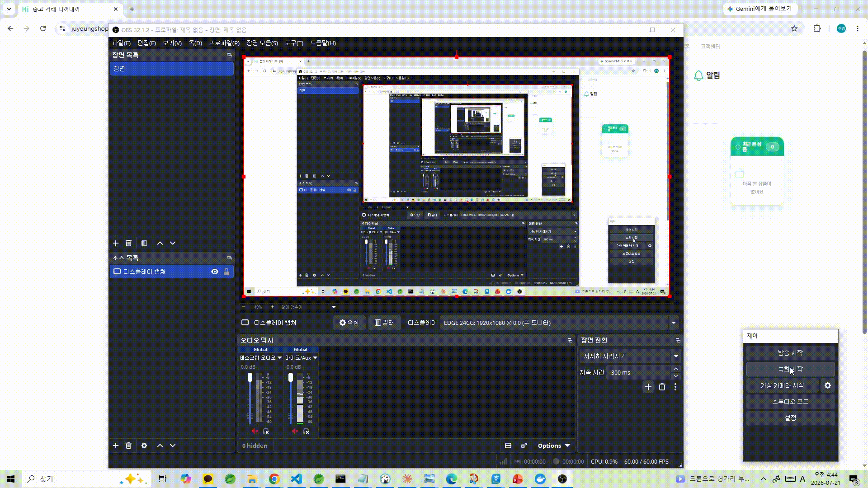Click the 마이크/Aux volume slider handle

pos(291,377)
